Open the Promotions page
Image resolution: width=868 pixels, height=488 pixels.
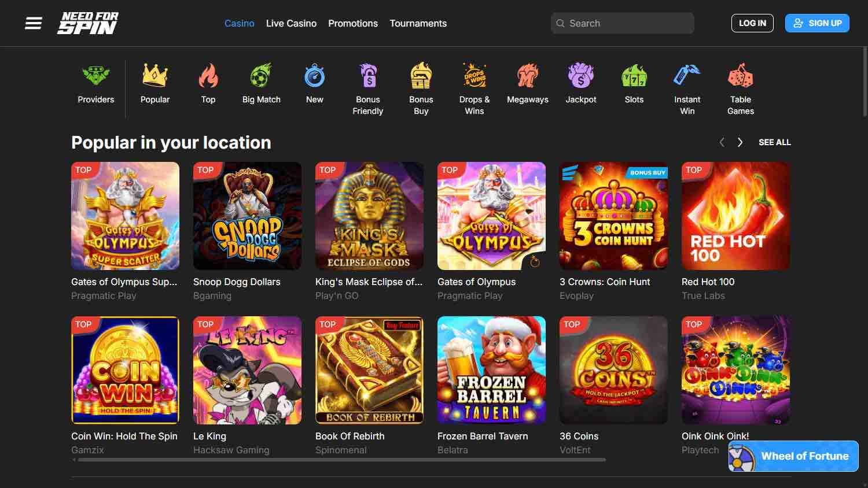[x=353, y=23]
